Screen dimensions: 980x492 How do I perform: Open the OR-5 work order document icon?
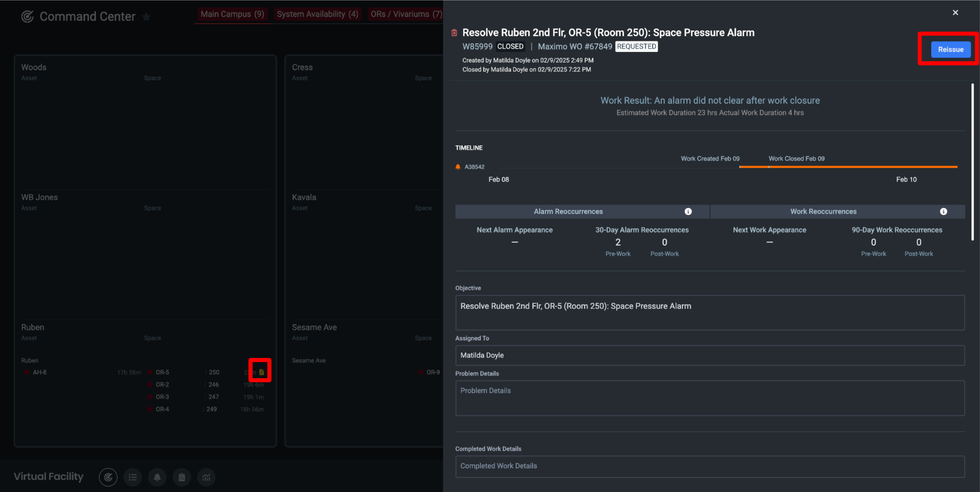261,372
